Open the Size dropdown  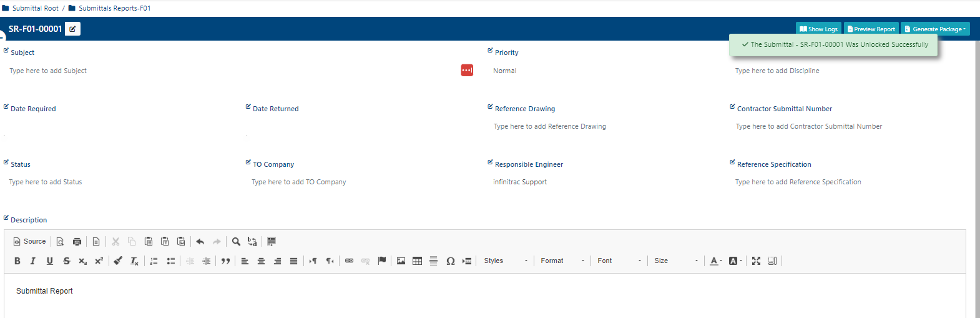676,261
